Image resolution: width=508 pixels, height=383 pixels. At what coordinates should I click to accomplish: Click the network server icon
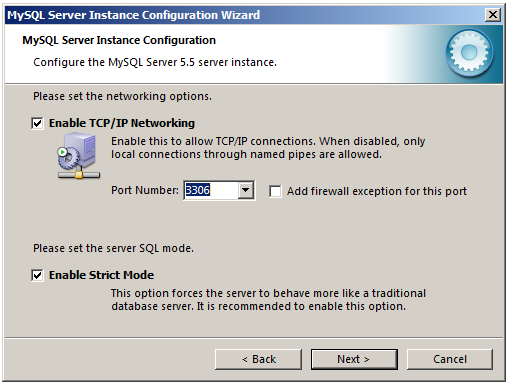click(79, 156)
